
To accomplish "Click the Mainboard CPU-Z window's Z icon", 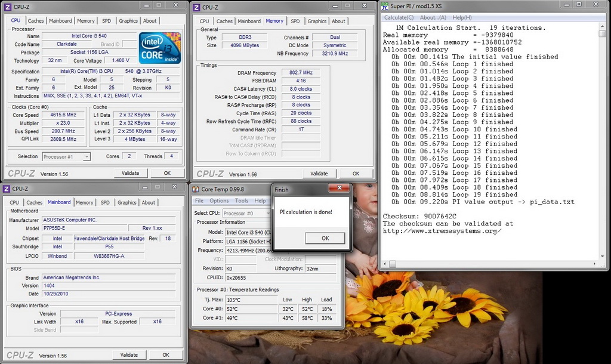I will click(7, 189).
